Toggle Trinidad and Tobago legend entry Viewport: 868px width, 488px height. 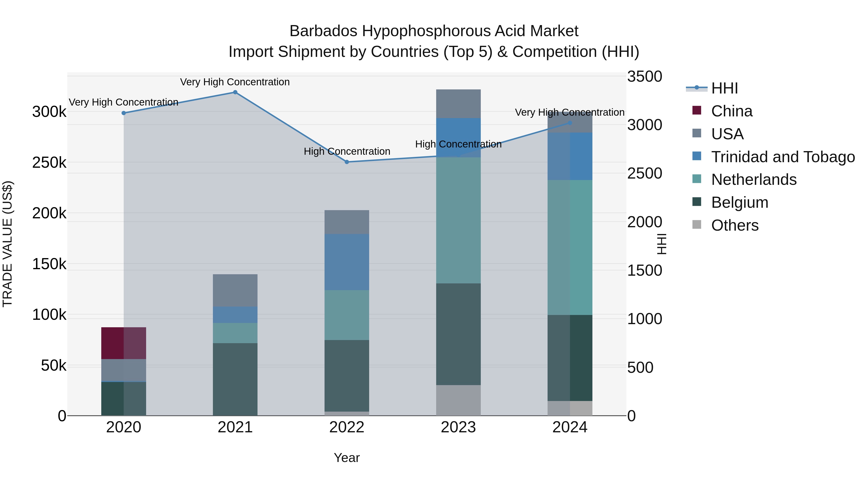point(773,157)
